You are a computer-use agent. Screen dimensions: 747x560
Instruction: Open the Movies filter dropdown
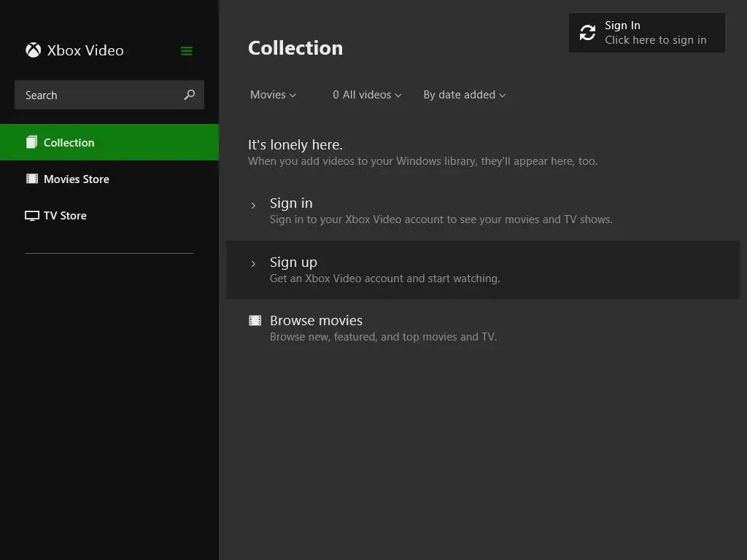(273, 95)
